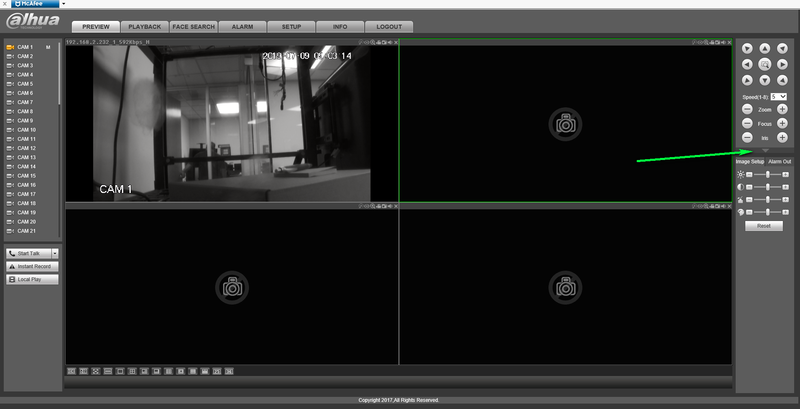Viewport: 800px width, 409px height.
Task: Open the SETUP tab
Action: [291, 27]
